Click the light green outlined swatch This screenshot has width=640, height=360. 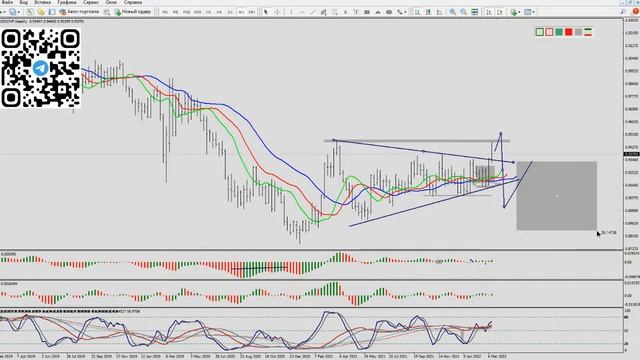tap(540, 32)
